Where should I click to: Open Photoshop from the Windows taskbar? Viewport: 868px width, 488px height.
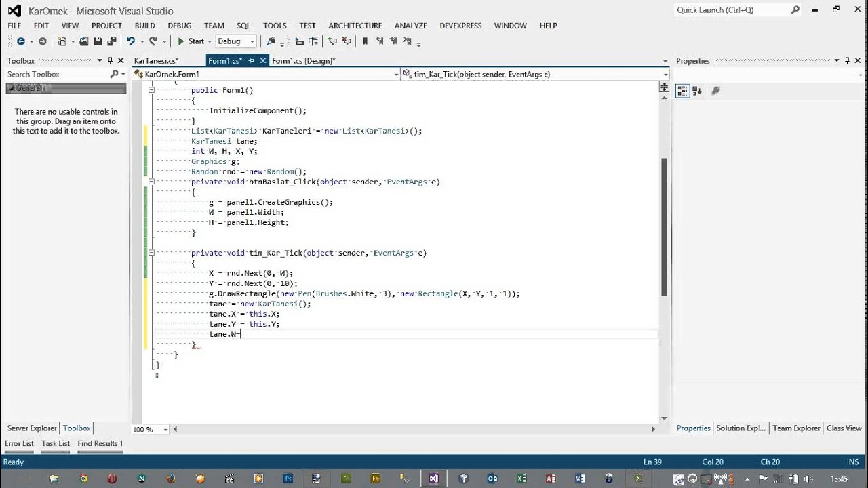(288, 478)
